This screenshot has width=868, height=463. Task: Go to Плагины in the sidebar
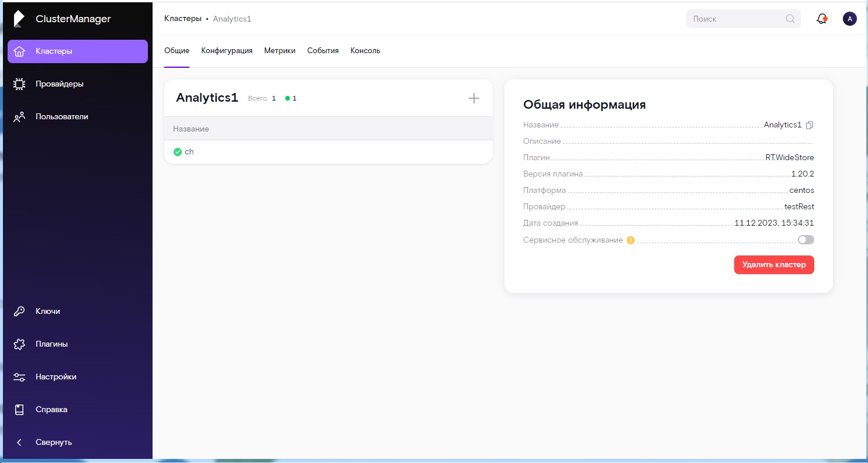point(78,344)
